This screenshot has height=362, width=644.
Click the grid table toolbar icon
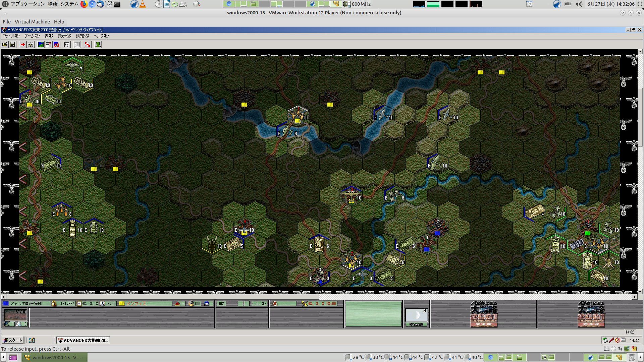click(x=67, y=45)
